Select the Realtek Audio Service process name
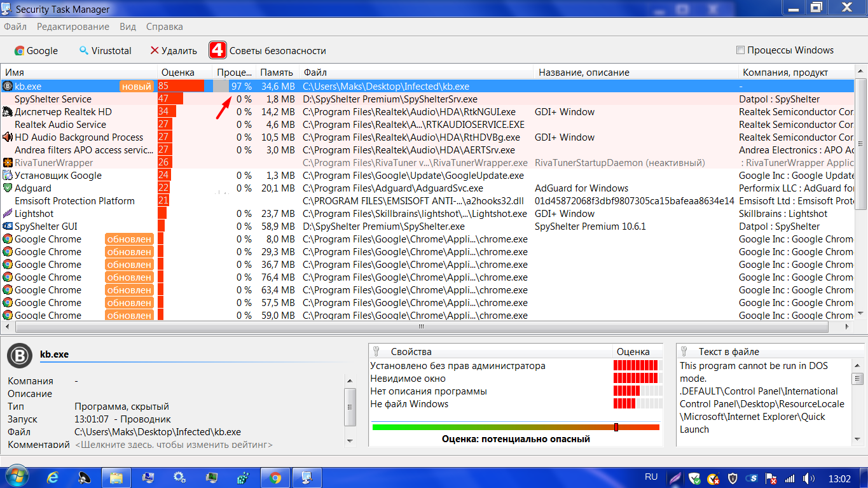The image size is (868, 488). [x=60, y=125]
